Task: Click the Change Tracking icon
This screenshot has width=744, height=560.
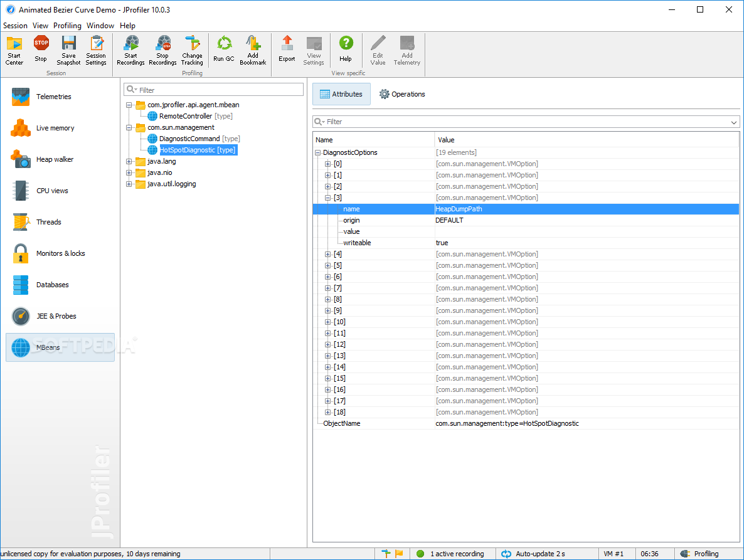Action: 192,43
